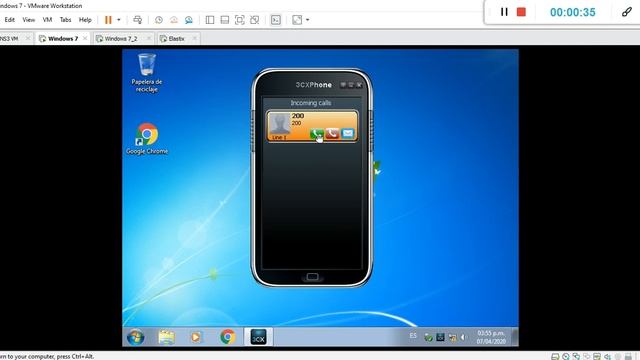640x360 pixels.
Task: Open Google Chrome desktop shortcut
Action: 147,139
